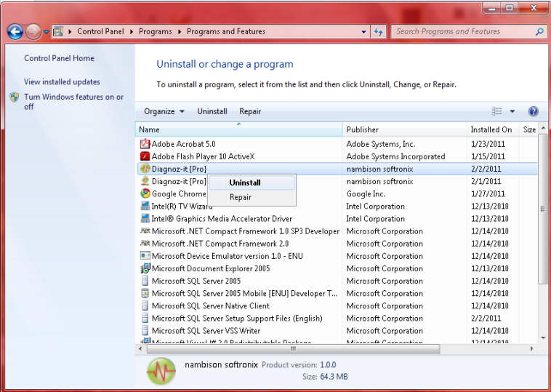The width and height of the screenshot is (551, 392).
Task: Open the view options dropdown arrow
Action: (512, 111)
